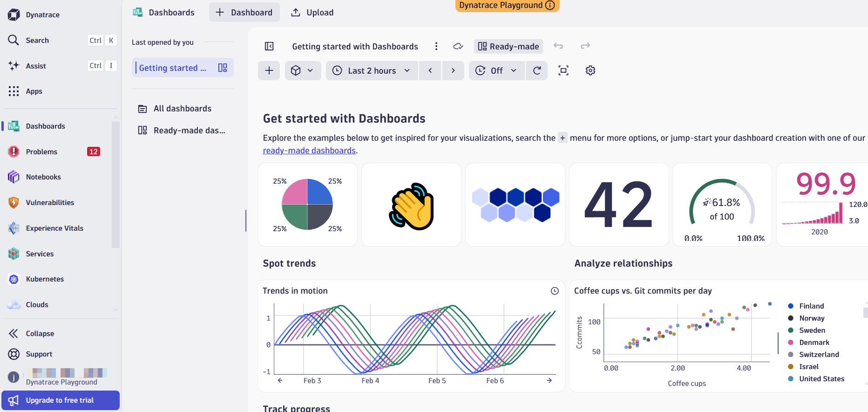Viewport: 868px width, 412px height.
Task: Toggle the sidebar panel icon
Action: click(269, 46)
